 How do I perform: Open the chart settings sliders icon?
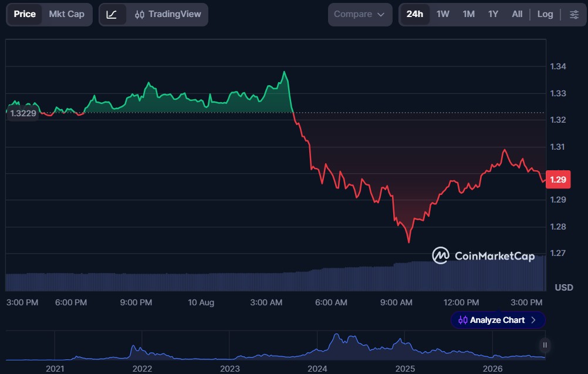coord(574,15)
